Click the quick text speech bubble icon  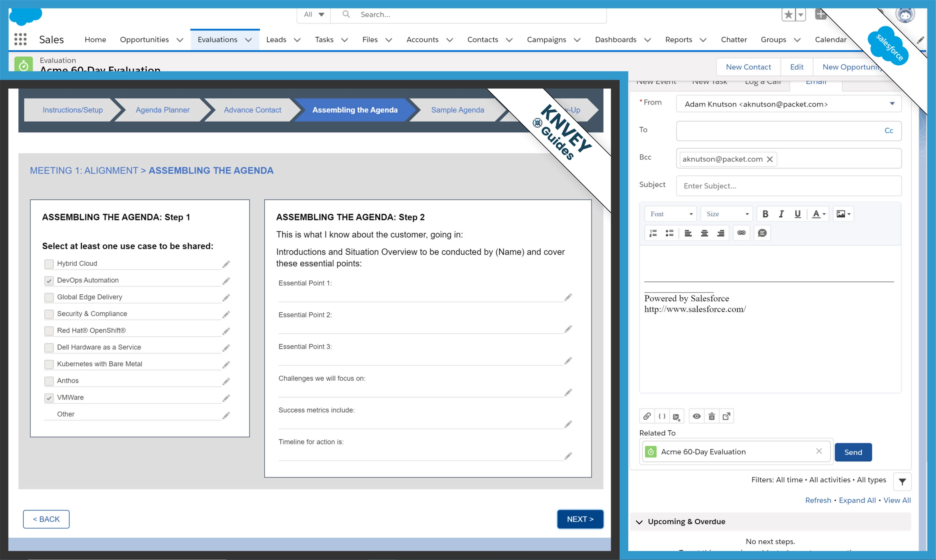(x=762, y=233)
